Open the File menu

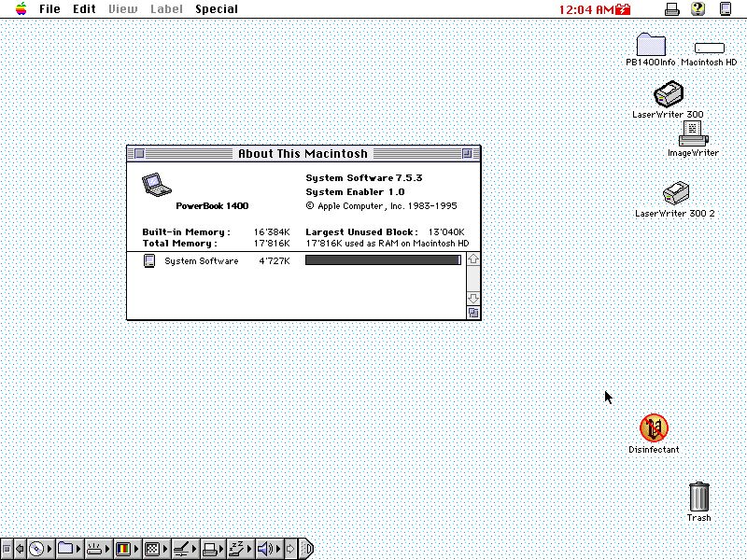point(49,9)
